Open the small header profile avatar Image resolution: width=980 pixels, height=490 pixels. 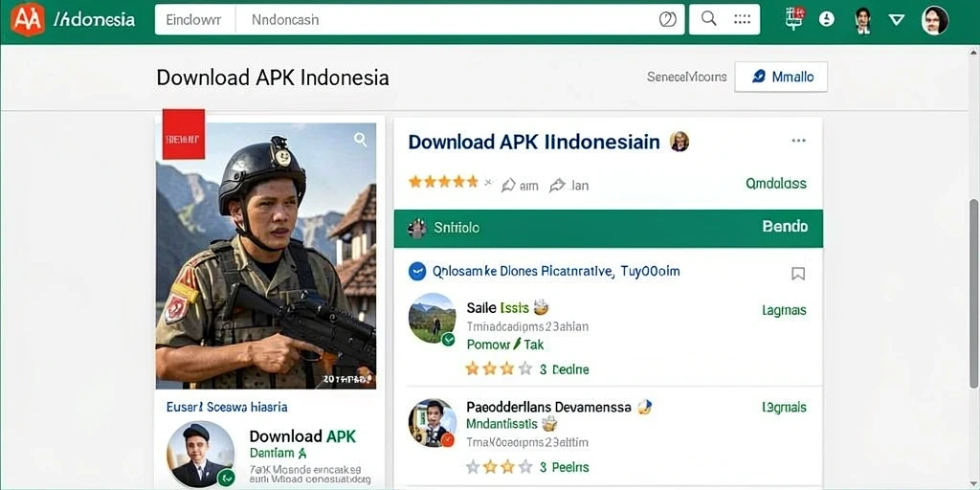click(x=863, y=20)
